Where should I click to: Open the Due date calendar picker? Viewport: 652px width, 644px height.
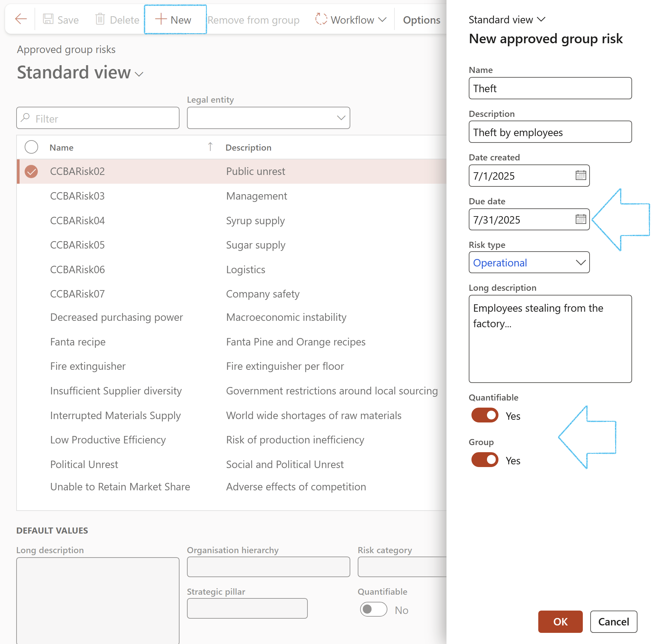[x=580, y=219]
